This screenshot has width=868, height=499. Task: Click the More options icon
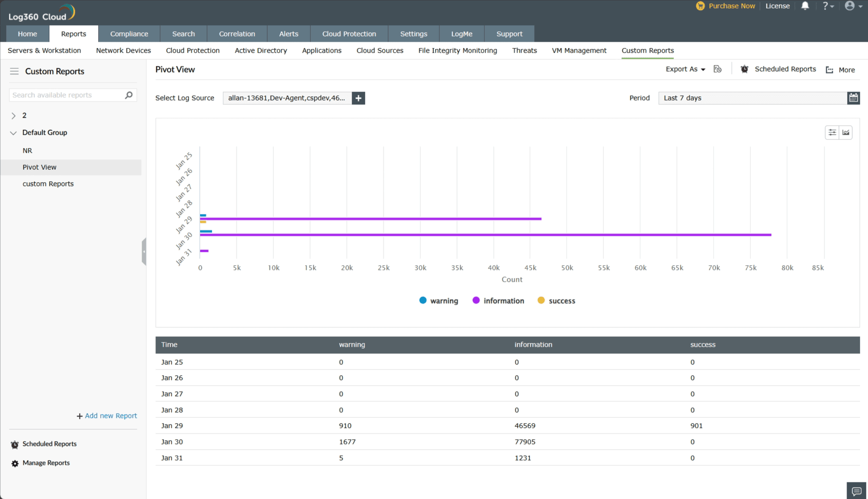830,70
